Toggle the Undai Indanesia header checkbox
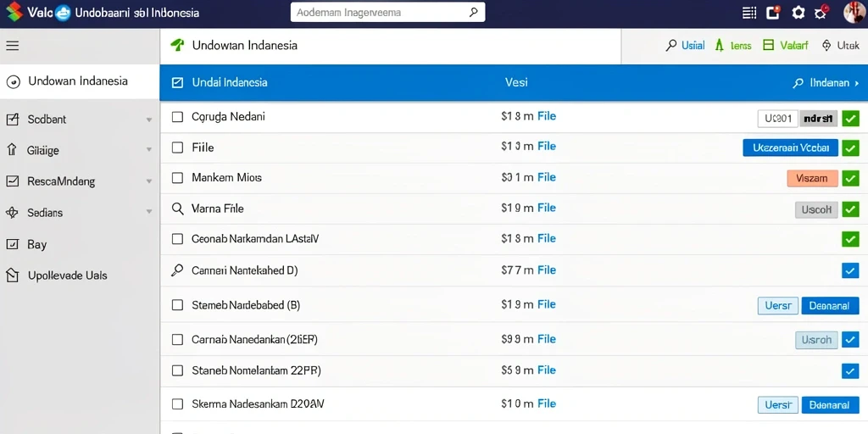This screenshot has width=868, height=434. tap(177, 83)
